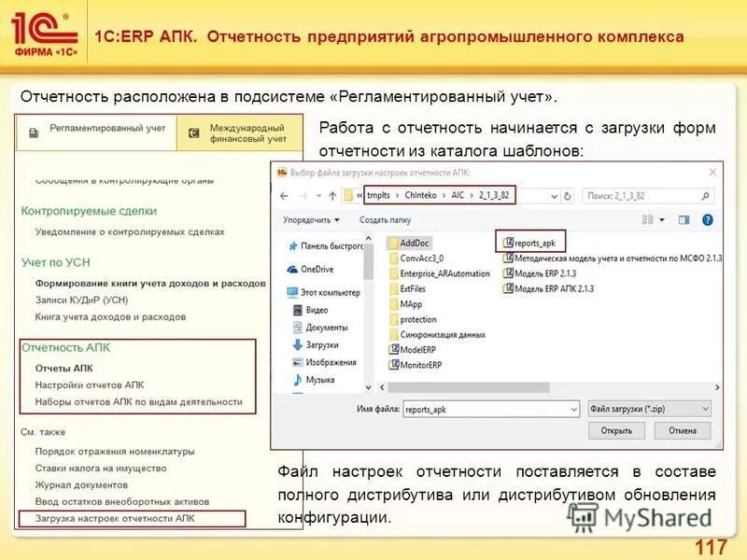Click the Refresh button beside the address bar
Image resolution: width=747 pixels, height=560 pixels.
(568, 196)
